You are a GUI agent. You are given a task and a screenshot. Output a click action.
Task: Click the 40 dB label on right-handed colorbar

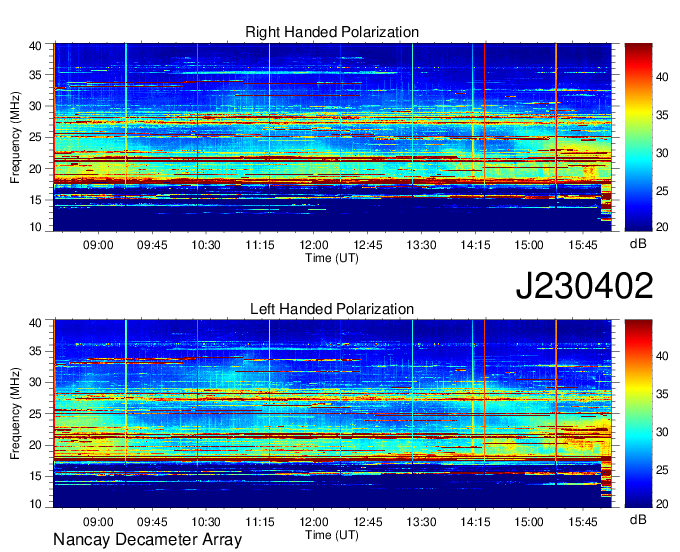pos(662,77)
